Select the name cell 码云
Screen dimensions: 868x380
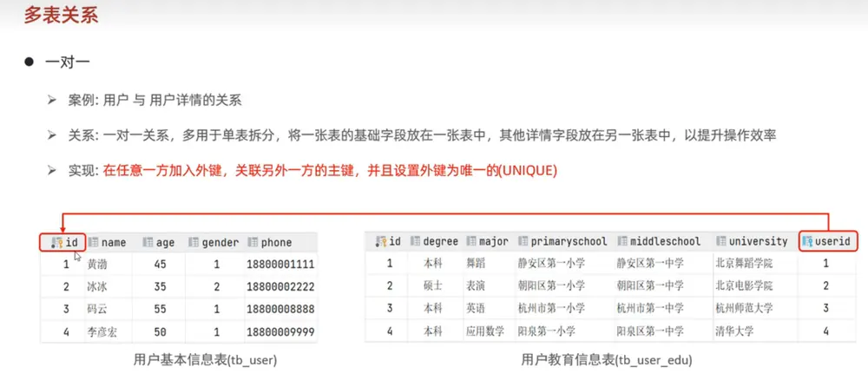(x=97, y=309)
